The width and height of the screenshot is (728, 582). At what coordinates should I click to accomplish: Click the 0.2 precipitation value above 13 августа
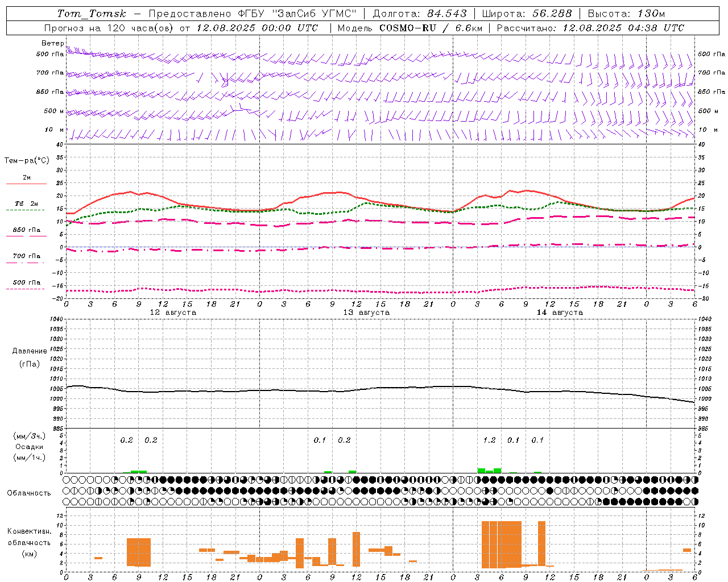tap(344, 440)
